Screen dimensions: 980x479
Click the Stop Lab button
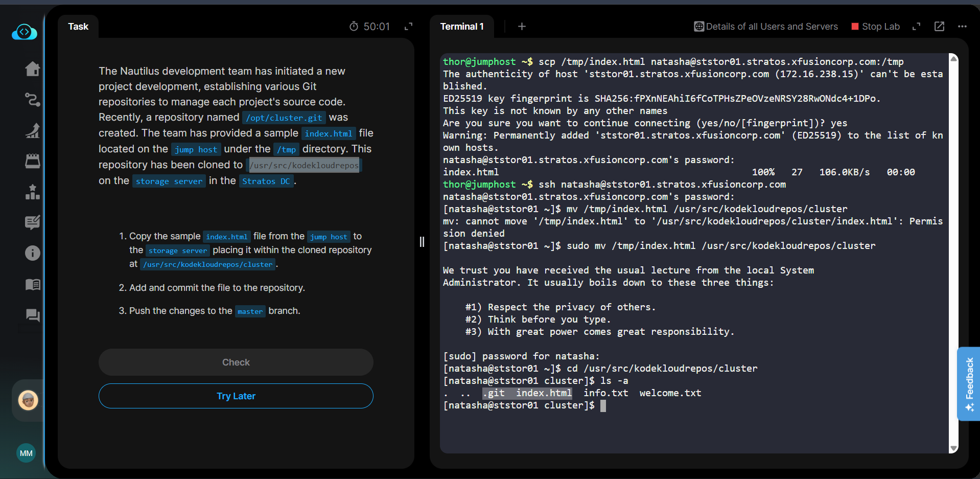(875, 27)
